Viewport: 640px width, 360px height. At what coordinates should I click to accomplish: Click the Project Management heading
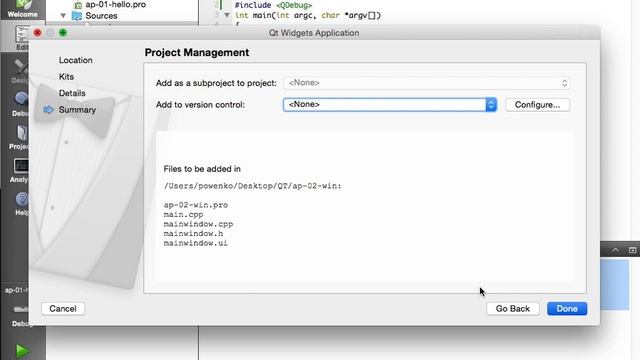197,53
